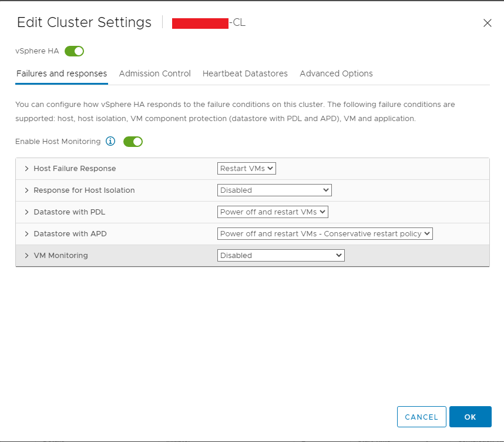Expand the Datastore with APD row
Screen dimensions: 504x442
[26, 234]
